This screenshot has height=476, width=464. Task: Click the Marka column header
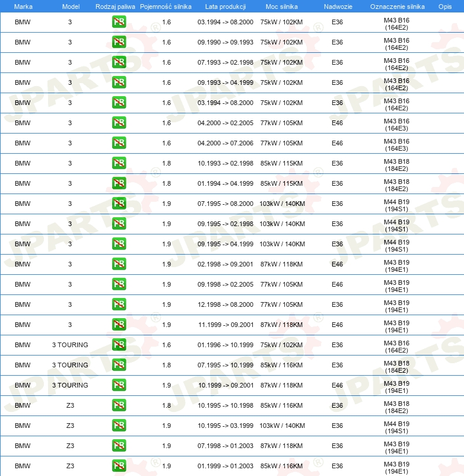(x=23, y=7)
